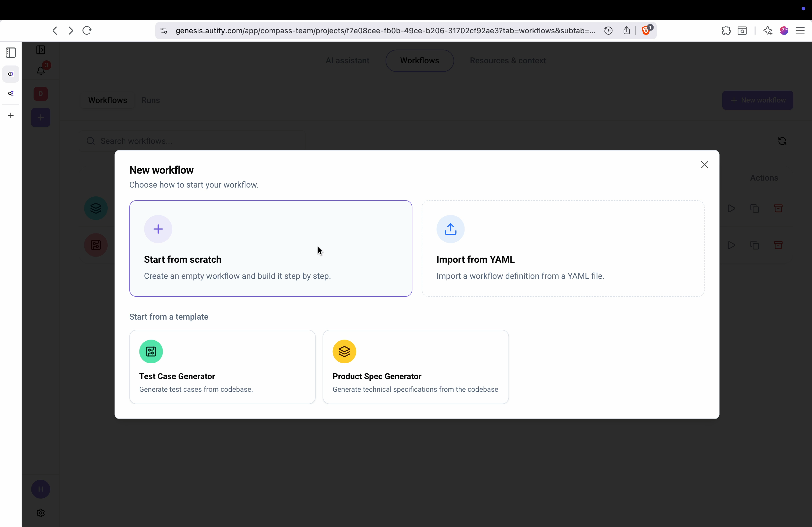Screen dimensions: 812x527
Task: Add a new vertical tab with plus
Action: (10, 116)
